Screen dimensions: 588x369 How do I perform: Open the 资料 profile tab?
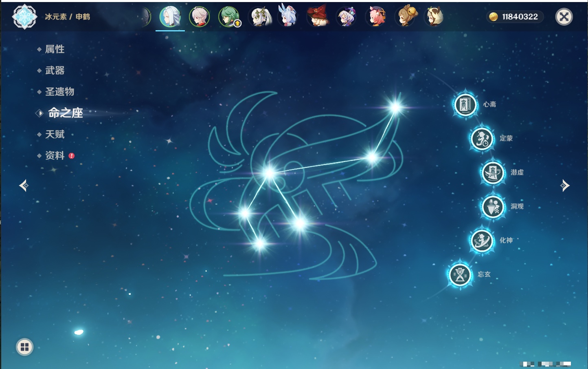[55, 155]
